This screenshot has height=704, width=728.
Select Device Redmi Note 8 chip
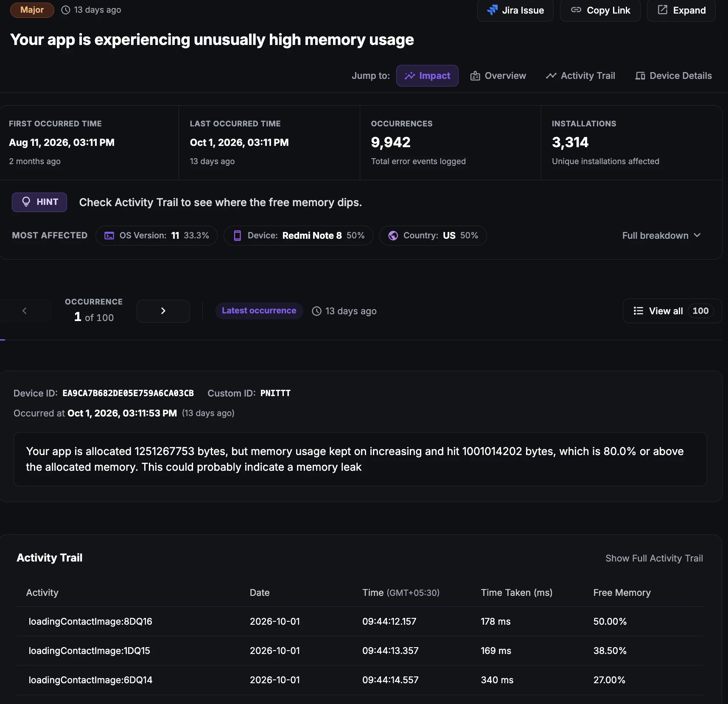[x=298, y=235]
